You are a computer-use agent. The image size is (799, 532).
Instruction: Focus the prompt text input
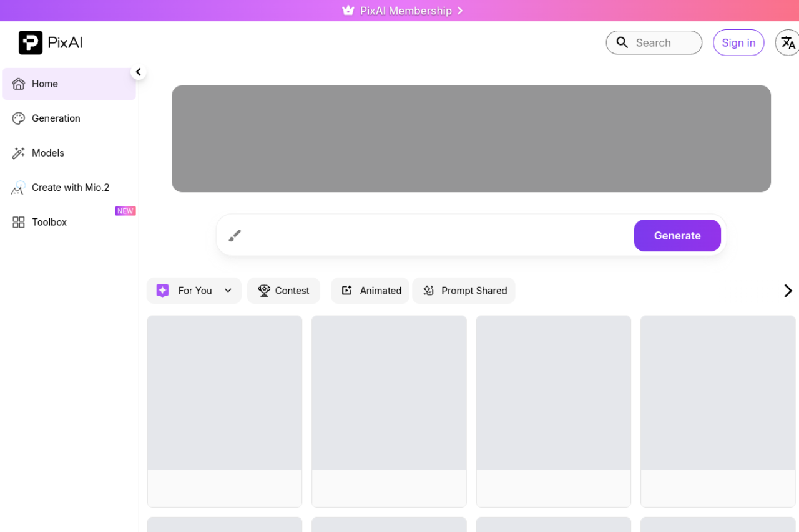pyautogui.click(x=437, y=235)
